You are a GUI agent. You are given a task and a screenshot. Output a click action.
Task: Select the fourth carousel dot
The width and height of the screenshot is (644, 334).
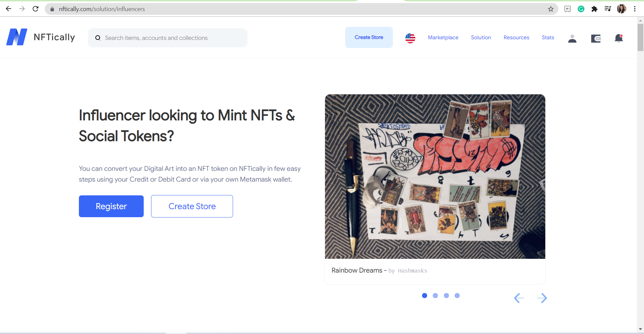tap(457, 295)
